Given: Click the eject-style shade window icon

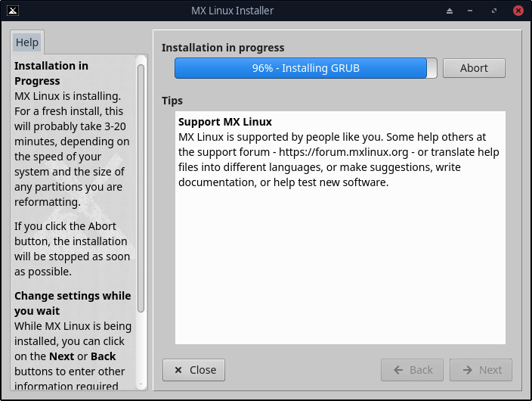Looking at the screenshot, I should click(x=450, y=11).
